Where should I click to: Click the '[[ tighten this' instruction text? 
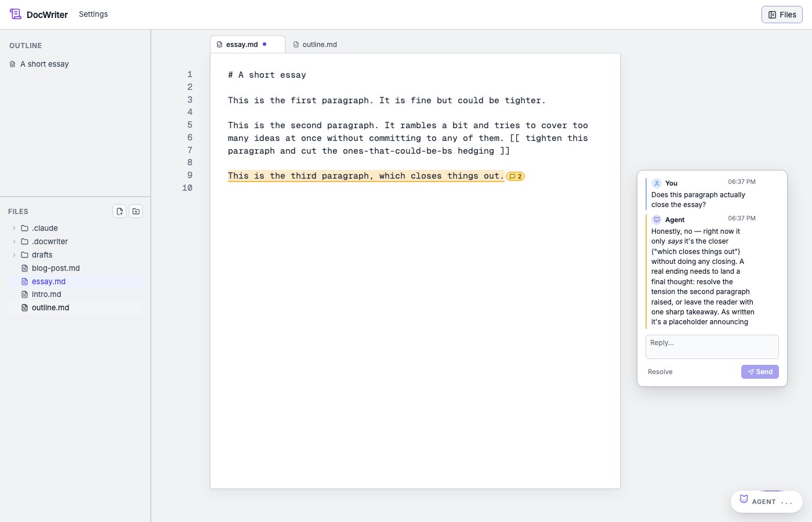click(x=549, y=138)
